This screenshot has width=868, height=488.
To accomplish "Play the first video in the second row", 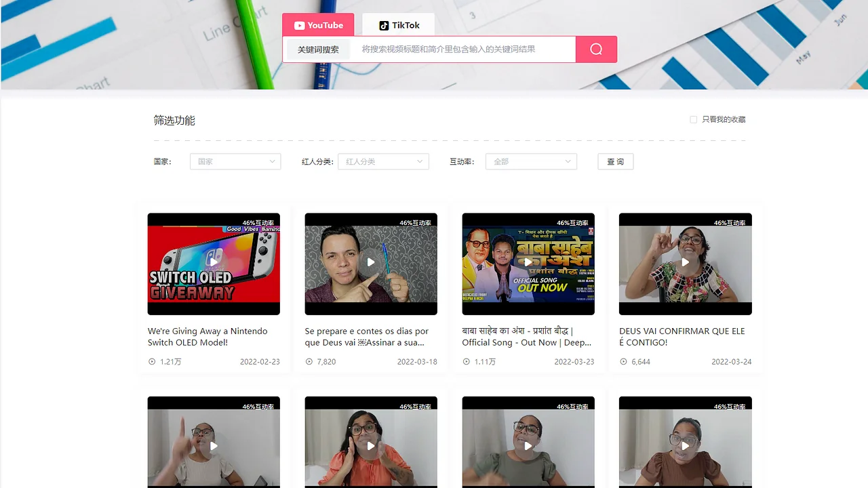I will click(214, 446).
